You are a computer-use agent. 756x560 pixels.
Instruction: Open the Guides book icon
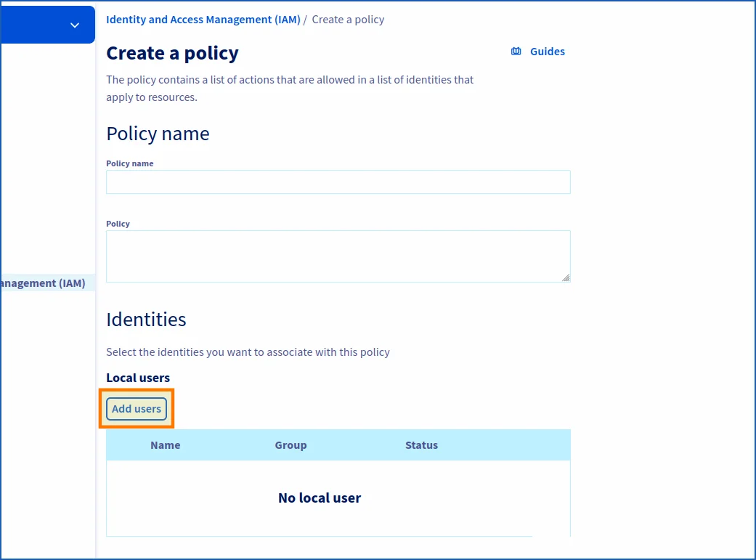(516, 51)
